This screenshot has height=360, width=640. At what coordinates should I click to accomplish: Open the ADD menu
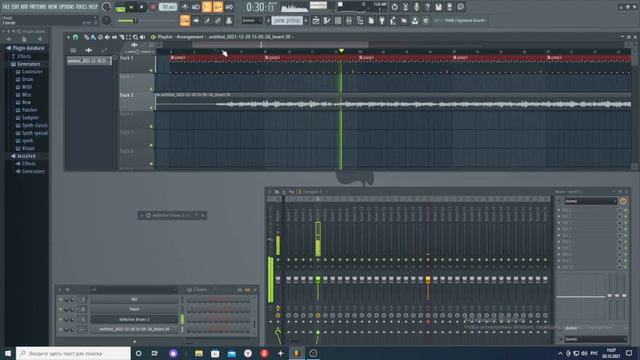[x=24, y=7]
